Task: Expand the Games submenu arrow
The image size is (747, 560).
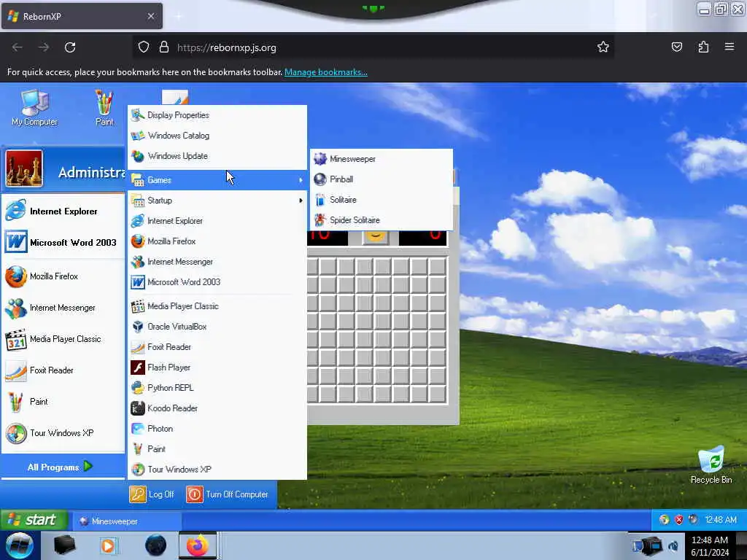Action: click(x=301, y=180)
